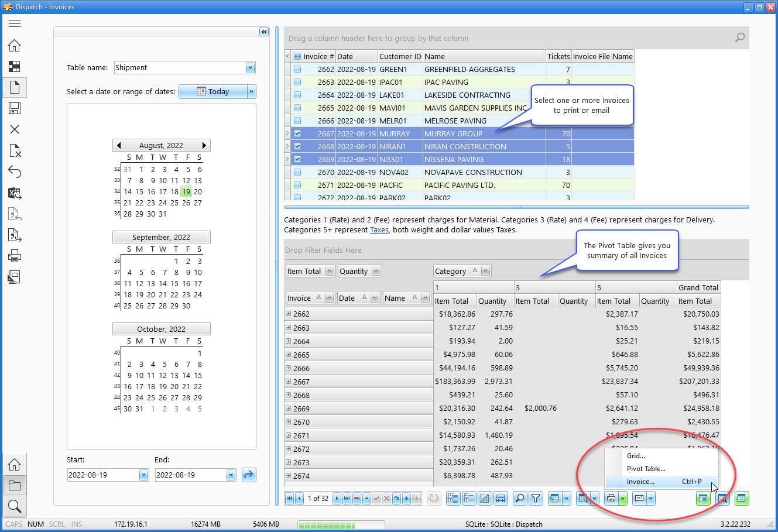778x532 pixels.
Task: Expand invoice 2667 row in pivot table
Action: click(x=288, y=382)
